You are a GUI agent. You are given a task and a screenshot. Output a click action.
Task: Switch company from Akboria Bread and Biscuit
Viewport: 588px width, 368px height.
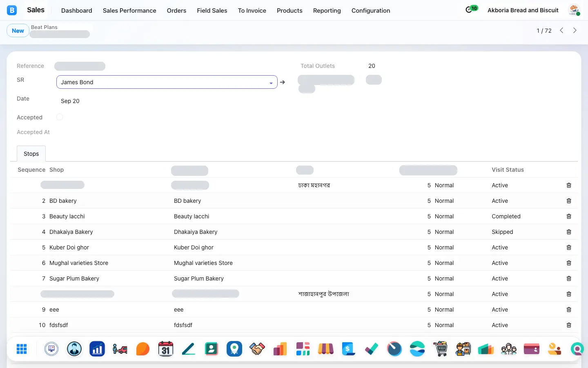coord(523,10)
